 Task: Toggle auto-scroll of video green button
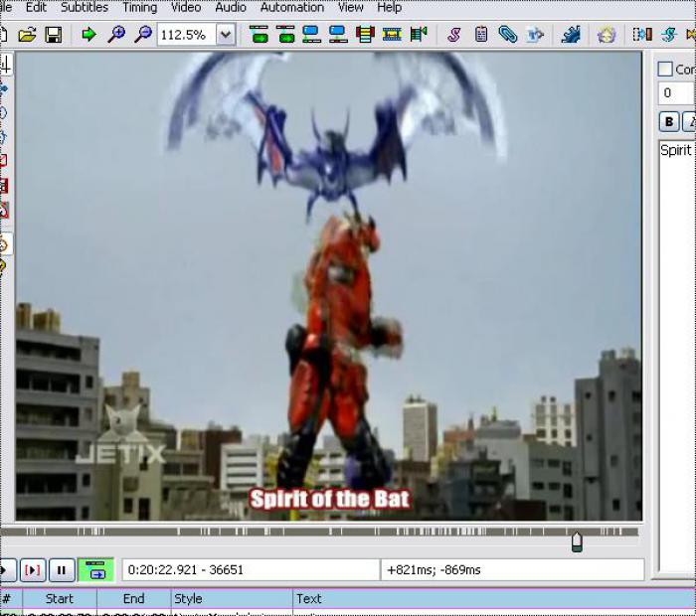click(x=95, y=570)
